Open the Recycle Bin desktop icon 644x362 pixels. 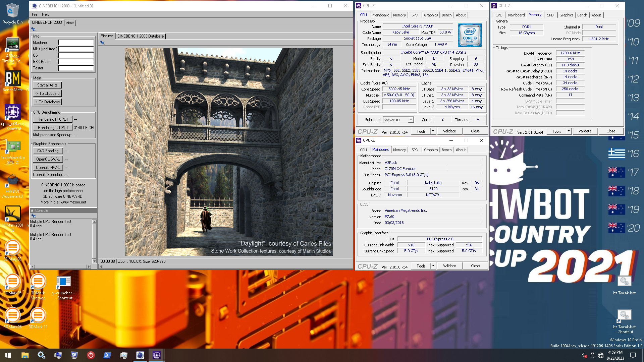coord(12,14)
